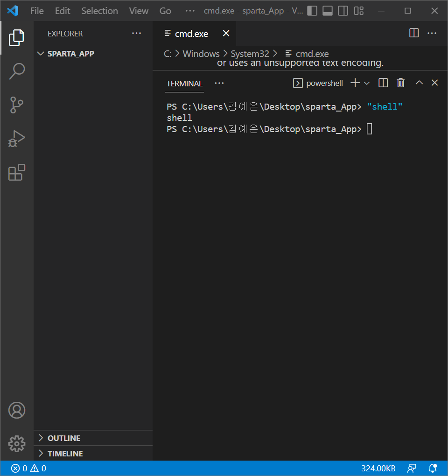Viewport: 448px width, 476px height.
Task: Open the feedback icon in status bar
Action: pyautogui.click(x=412, y=469)
